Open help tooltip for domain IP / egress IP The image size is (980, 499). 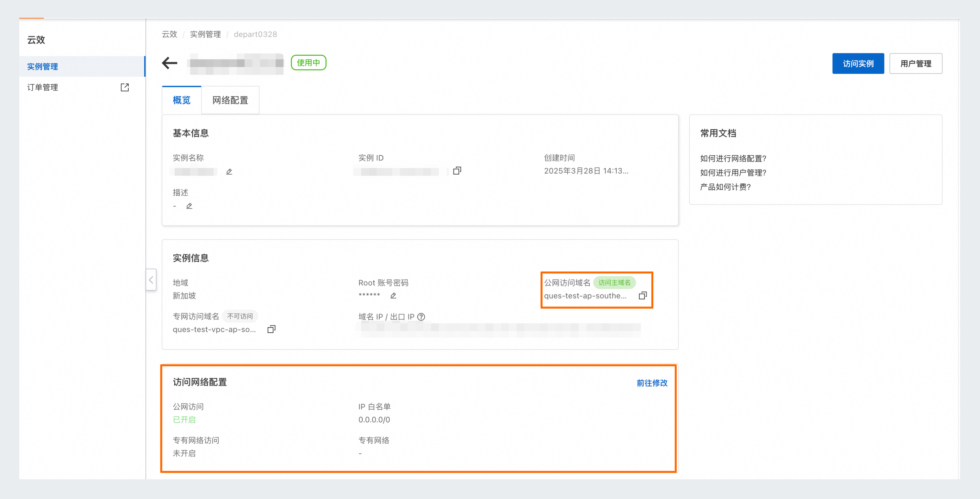tap(421, 317)
